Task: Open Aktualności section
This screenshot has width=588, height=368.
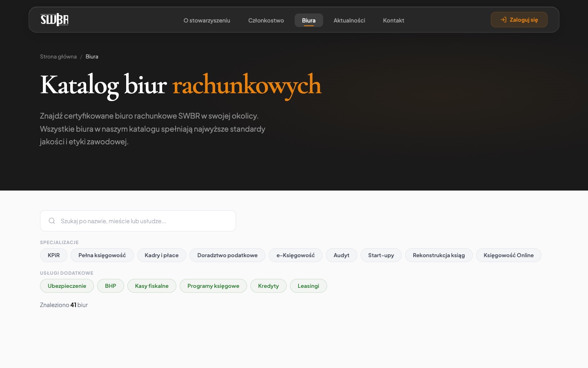Action: pyautogui.click(x=349, y=20)
